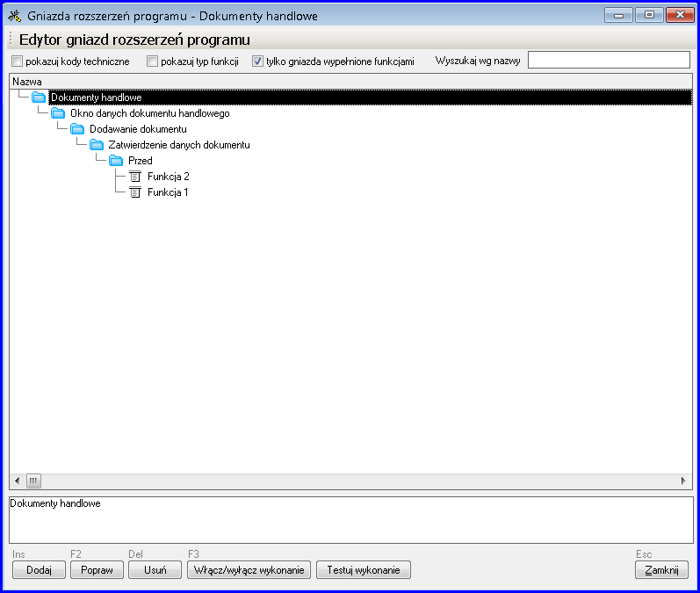Click the horizontal scrollbar thumb
The width and height of the screenshot is (700, 593).
(33, 481)
